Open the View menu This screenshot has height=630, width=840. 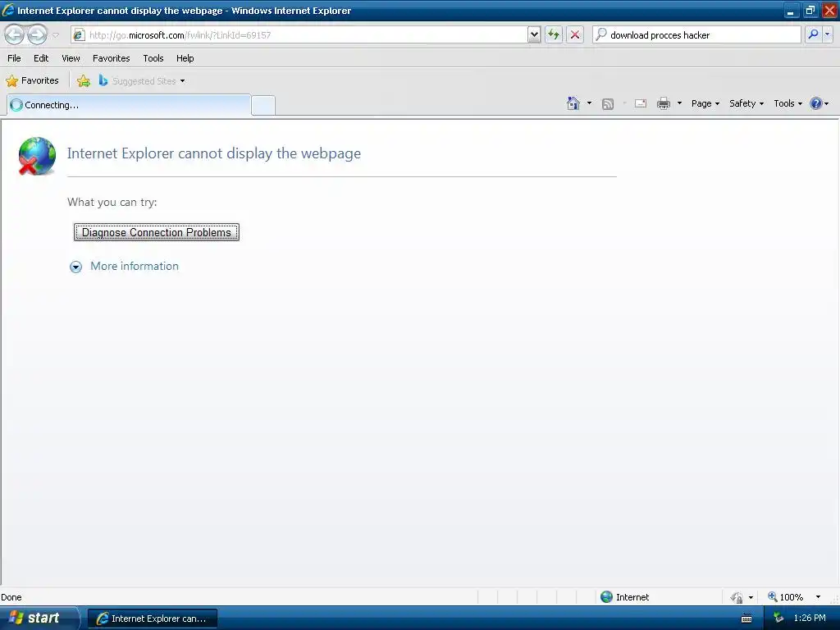[71, 58]
